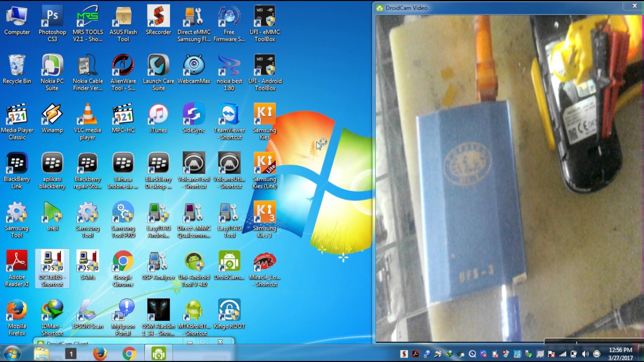Open Kingo ROOT desktop icon
Viewport: 644px width, 362px height.
click(x=229, y=315)
